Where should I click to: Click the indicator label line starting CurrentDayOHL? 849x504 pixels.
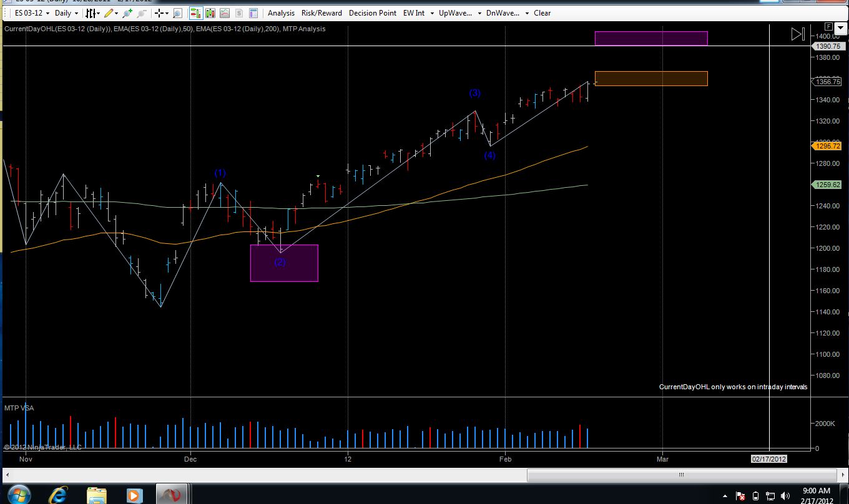point(165,29)
